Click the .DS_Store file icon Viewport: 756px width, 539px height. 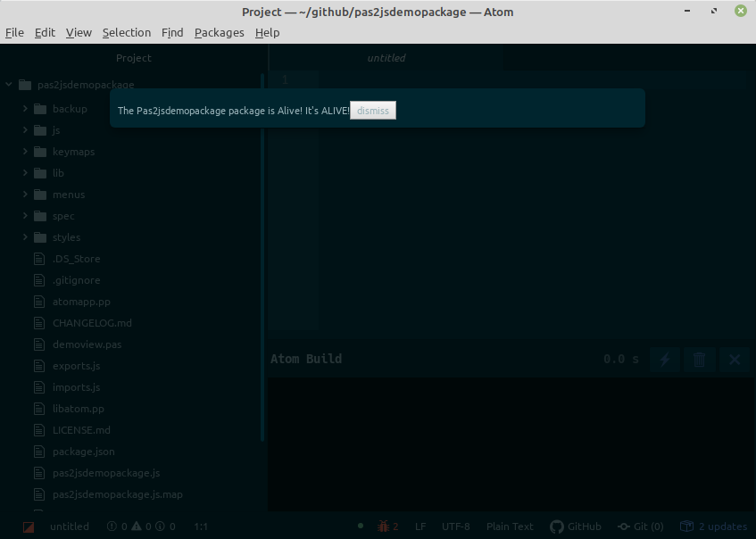[39, 259]
